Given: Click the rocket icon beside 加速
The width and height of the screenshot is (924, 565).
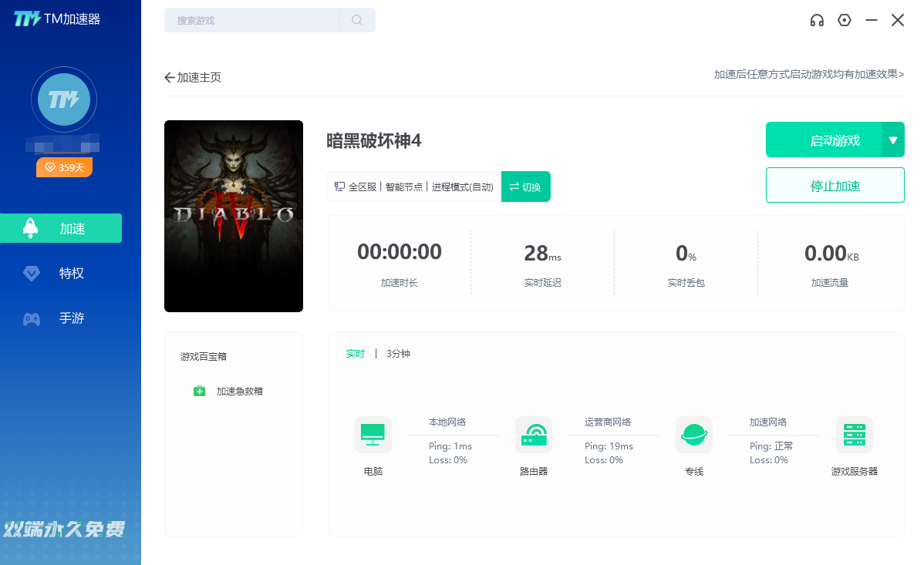Looking at the screenshot, I should [31, 228].
